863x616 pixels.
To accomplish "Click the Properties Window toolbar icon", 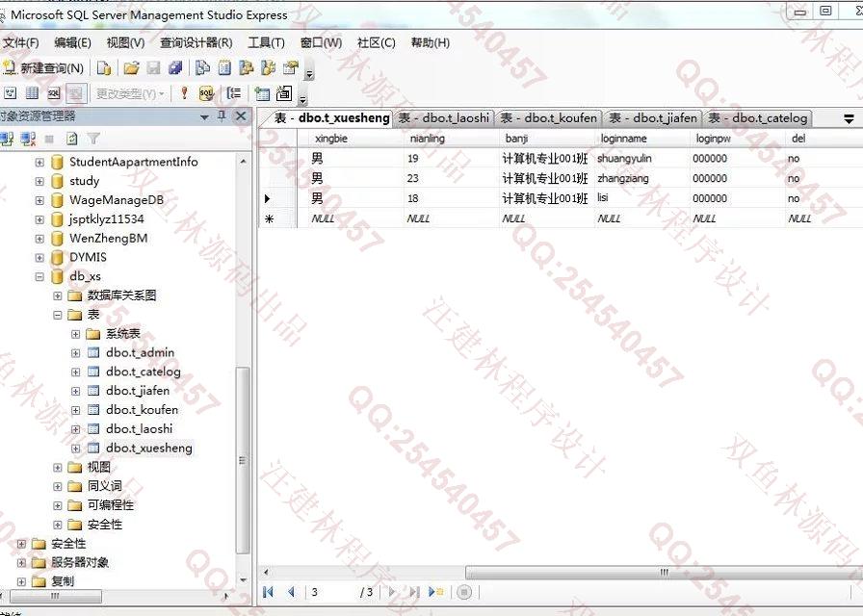I will coord(290,68).
